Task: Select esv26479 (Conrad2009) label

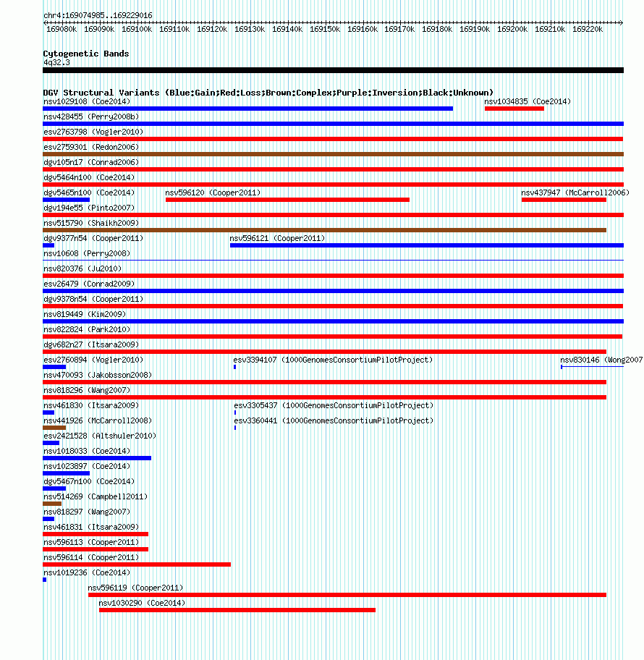Action: click(x=89, y=284)
